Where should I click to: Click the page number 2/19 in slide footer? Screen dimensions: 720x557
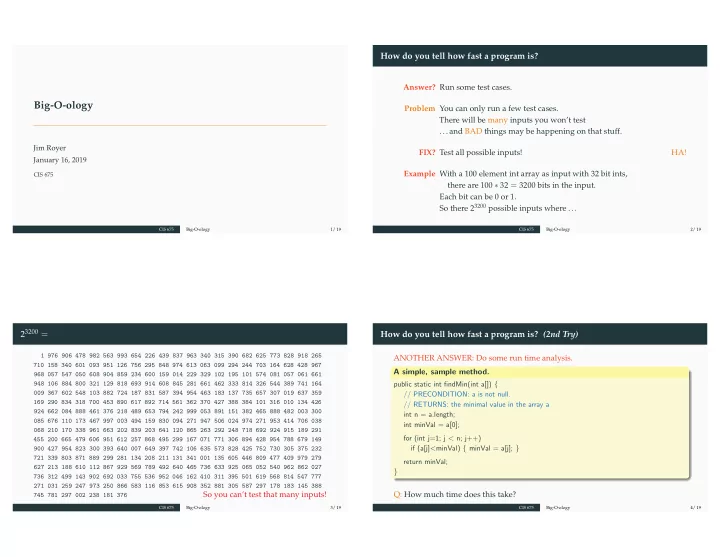point(696,229)
